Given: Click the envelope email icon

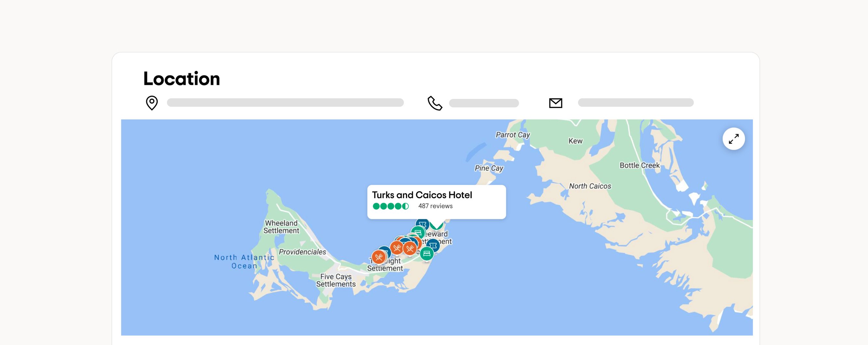Looking at the screenshot, I should pyautogui.click(x=556, y=103).
